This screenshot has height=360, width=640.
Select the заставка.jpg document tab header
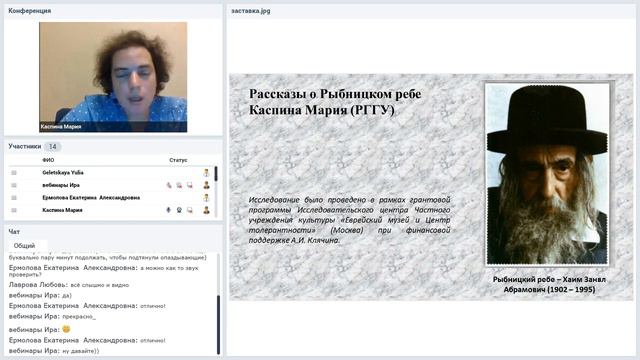pos(251,11)
